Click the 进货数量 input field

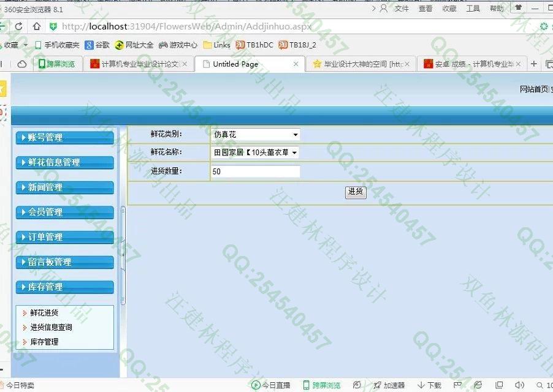click(x=255, y=171)
